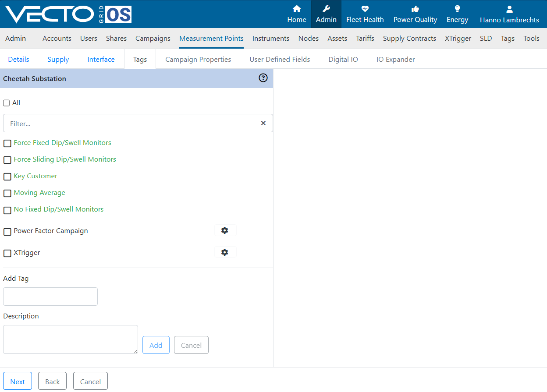The height and width of the screenshot is (392, 547).
Task: Switch to the Campaign Properties tab
Action: pyautogui.click(x=198, y=59)
